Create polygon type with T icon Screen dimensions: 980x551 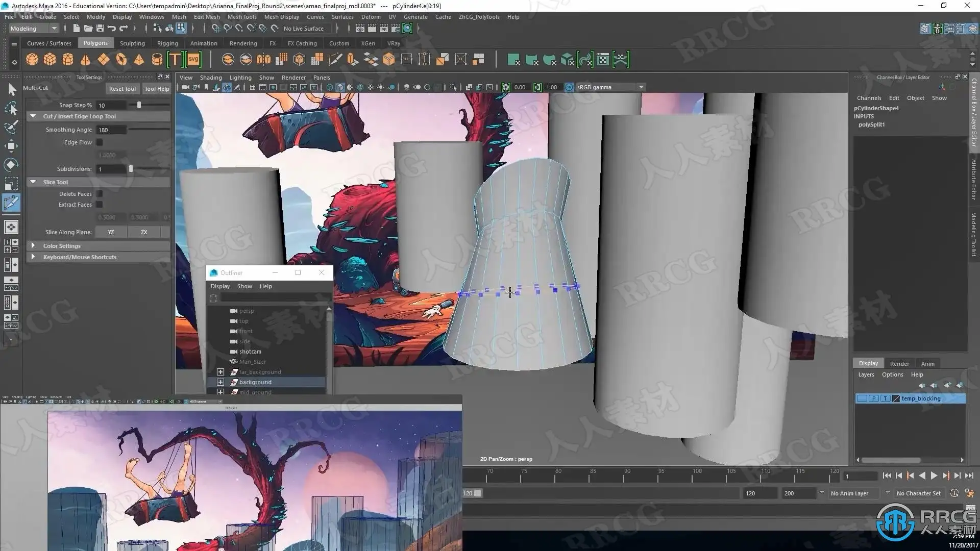[175, 60]
